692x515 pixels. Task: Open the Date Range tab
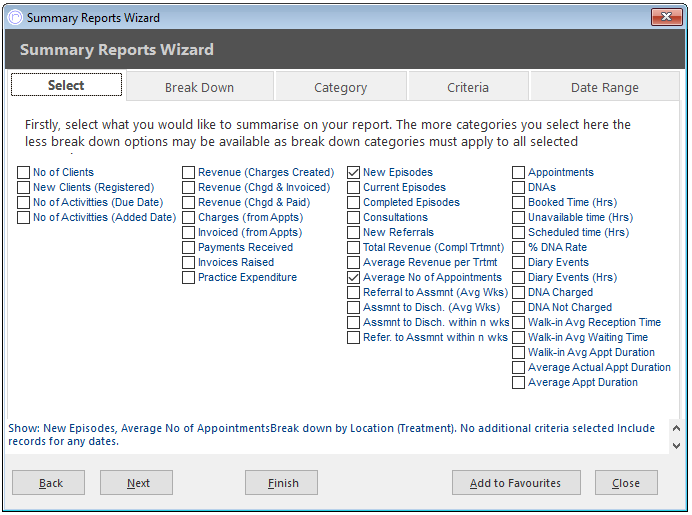click(x=605, y=87)
